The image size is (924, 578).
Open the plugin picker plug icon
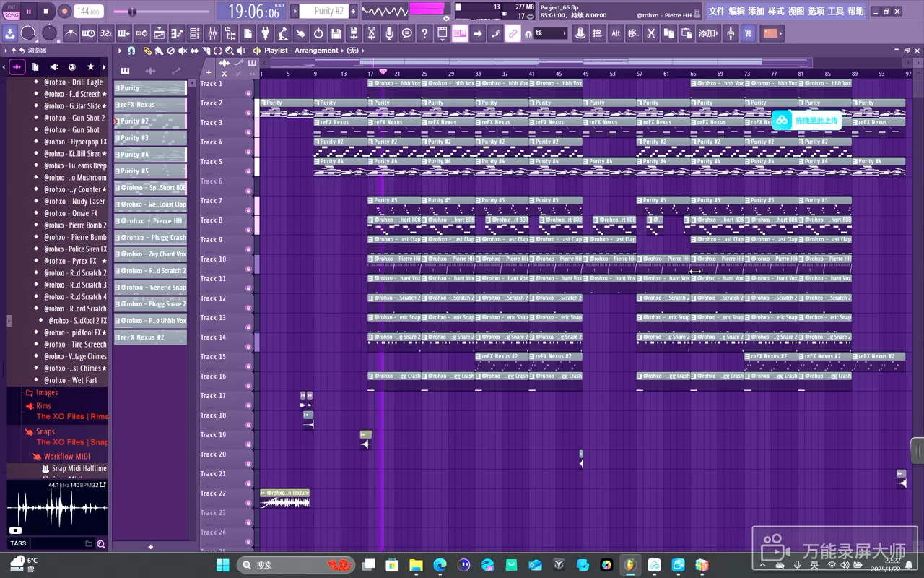pyautogui.click(x=265, y=33)
